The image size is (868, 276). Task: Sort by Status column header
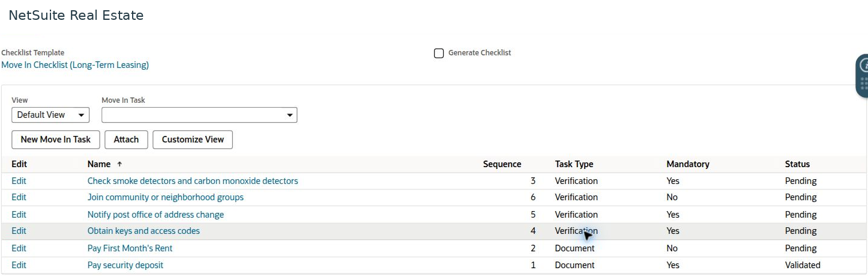(797, 164)
